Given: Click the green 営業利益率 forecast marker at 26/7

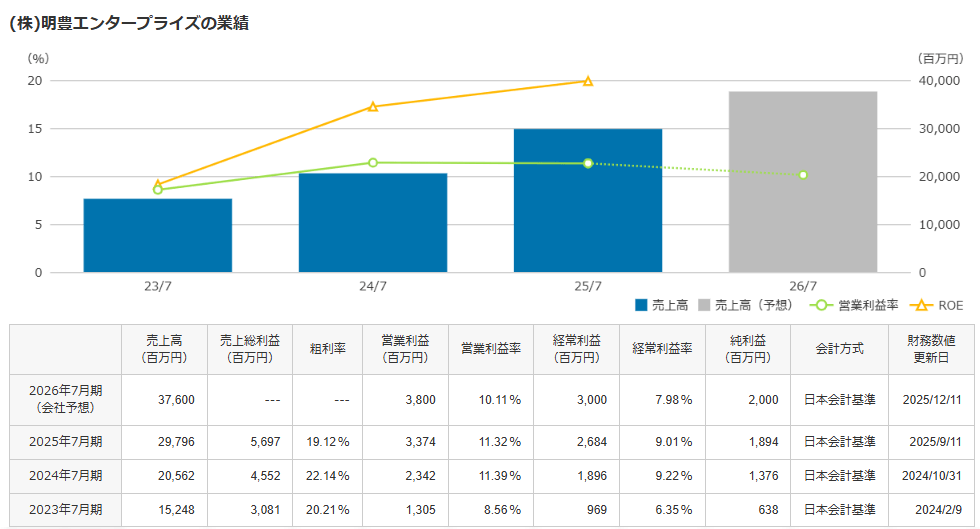Looking at the screenshot, I should pos(803,175).
